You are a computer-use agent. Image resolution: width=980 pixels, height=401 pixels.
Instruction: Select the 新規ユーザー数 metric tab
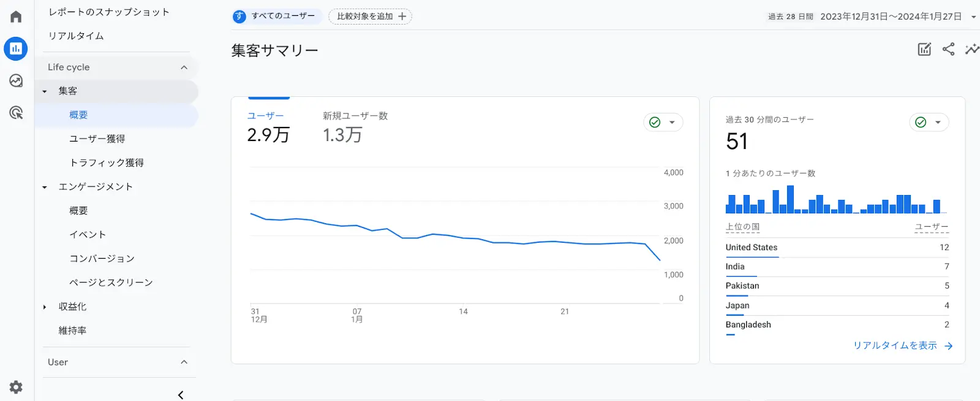pyautogui.click(x=355, y=127)
